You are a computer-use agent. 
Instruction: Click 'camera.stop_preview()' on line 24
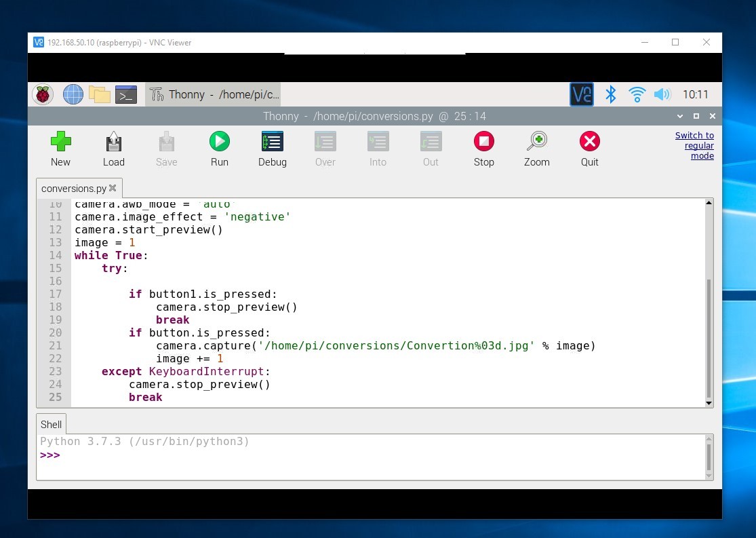point(199,385)
